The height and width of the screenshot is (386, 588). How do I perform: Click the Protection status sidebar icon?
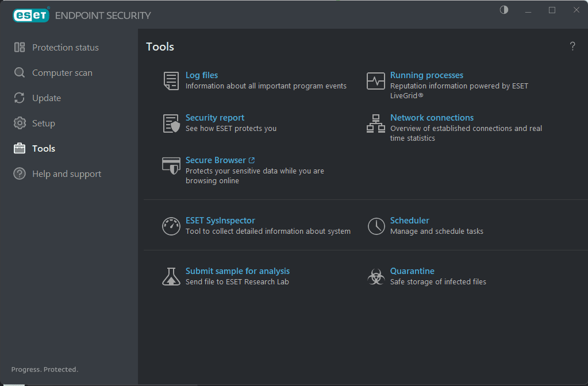[20, 47]
